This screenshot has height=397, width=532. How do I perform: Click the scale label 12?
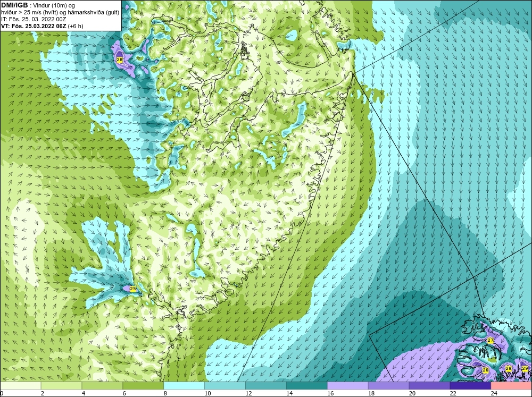click(248, 393)
